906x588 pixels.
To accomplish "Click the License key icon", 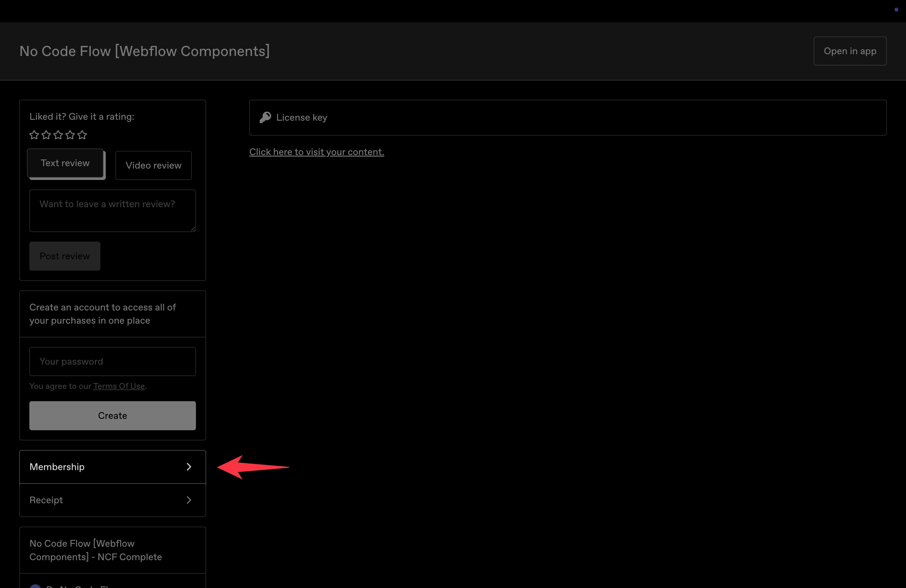I will (265, 118).
